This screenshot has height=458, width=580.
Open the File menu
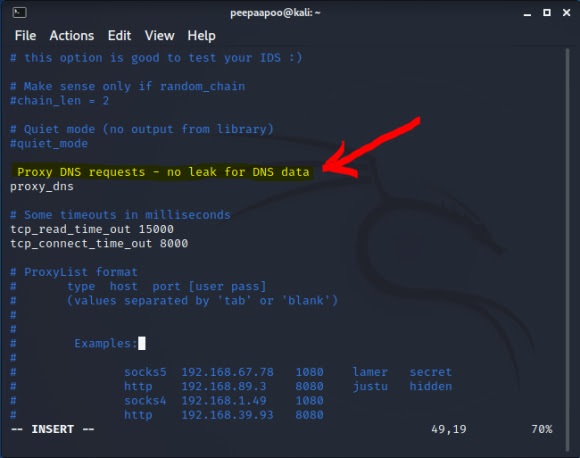[x=26, y=36]
